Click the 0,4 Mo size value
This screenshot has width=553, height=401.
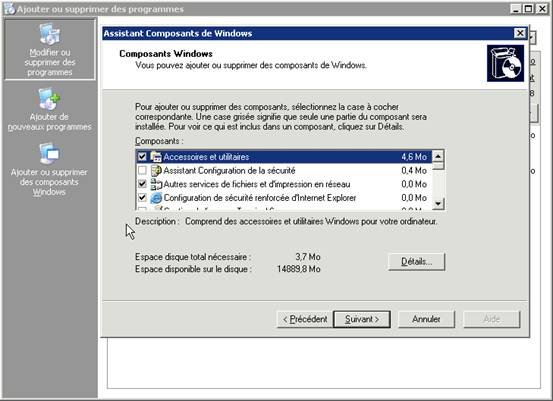point(414,170)
